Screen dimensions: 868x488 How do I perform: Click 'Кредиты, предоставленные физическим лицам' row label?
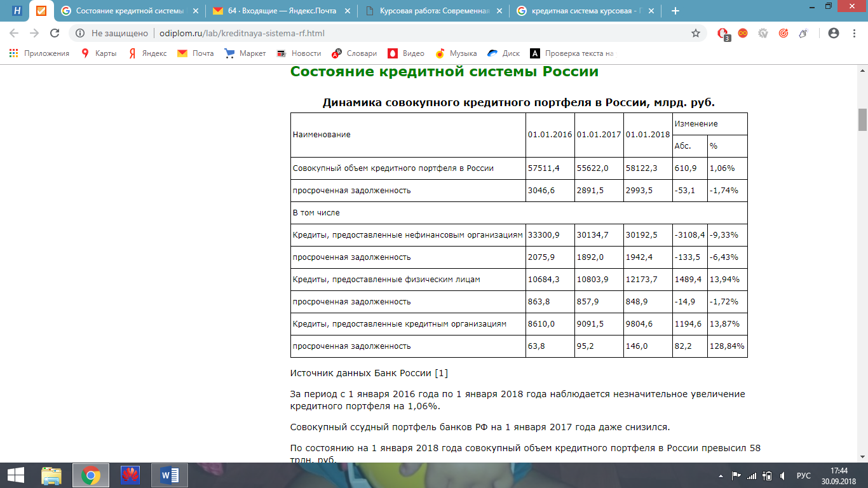(x=386, y=280)
